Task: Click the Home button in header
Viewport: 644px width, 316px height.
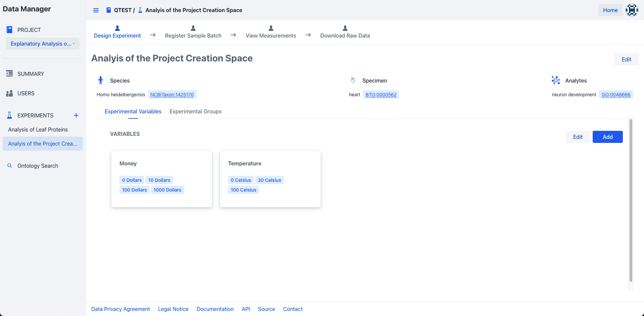Action: pos(610,10)
